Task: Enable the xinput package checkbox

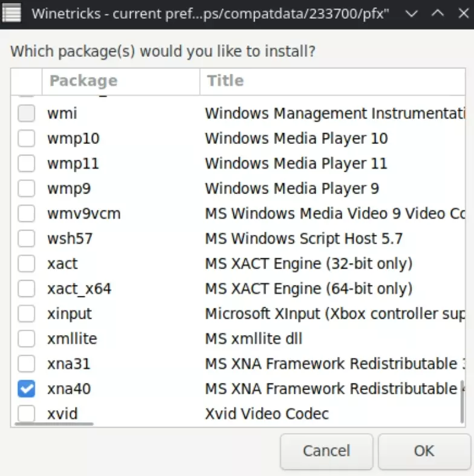Action: [x=26, y=314]
